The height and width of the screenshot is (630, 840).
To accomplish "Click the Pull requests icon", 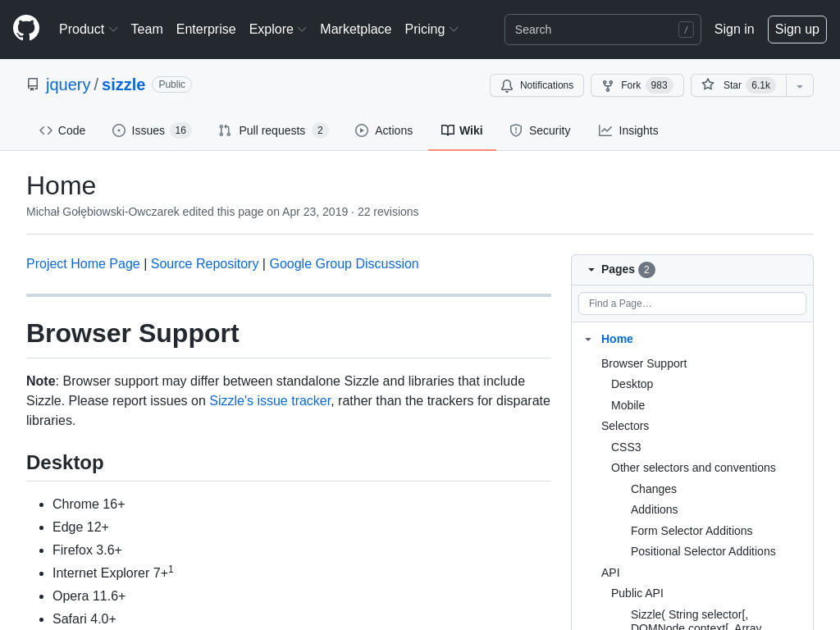I will coord(225,130).
